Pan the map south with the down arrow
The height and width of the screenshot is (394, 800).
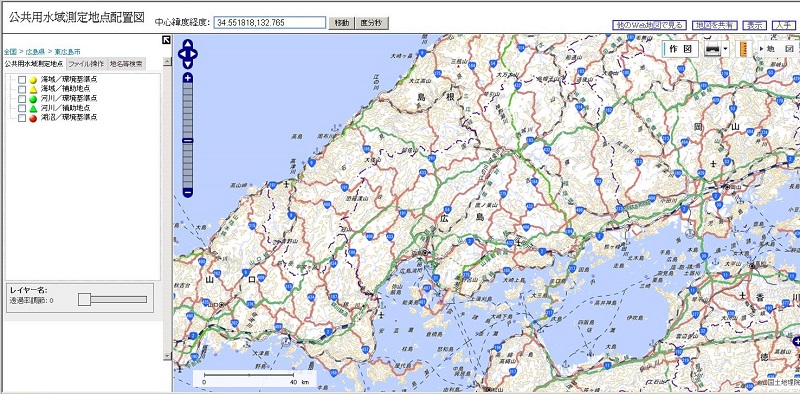point(188,64)
